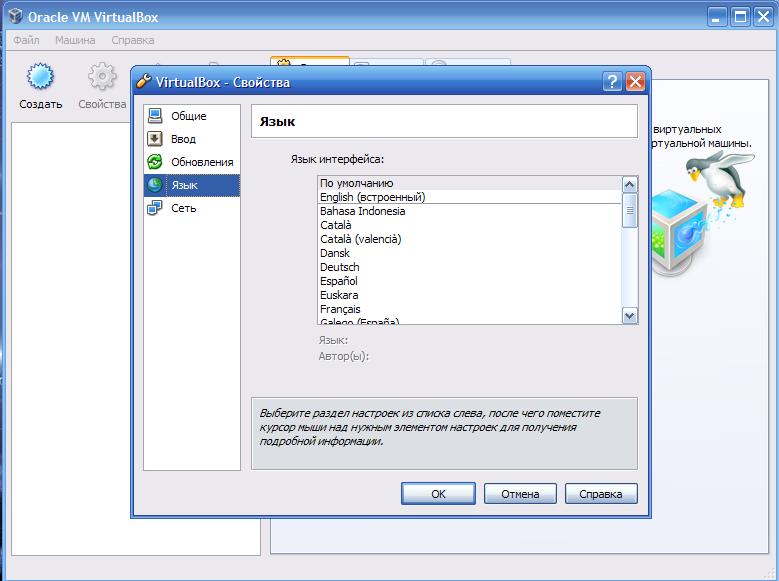Open the Ввод settings section
The width and height of the screenshot is (779, 581).
192,139
